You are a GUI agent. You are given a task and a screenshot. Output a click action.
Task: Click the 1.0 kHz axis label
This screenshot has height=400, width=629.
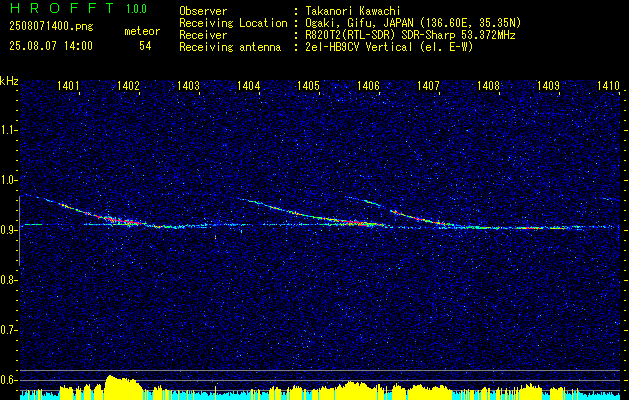coord(8,180)
